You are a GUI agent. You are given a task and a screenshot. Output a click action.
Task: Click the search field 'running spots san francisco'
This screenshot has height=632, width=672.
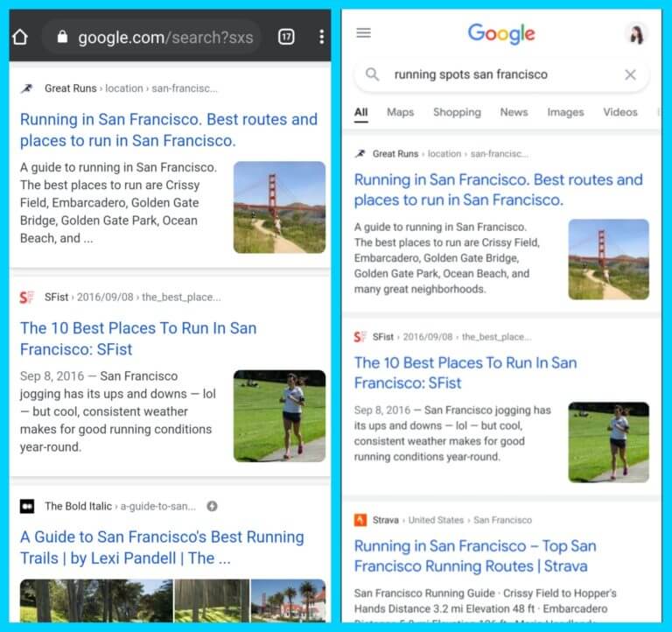490,75
